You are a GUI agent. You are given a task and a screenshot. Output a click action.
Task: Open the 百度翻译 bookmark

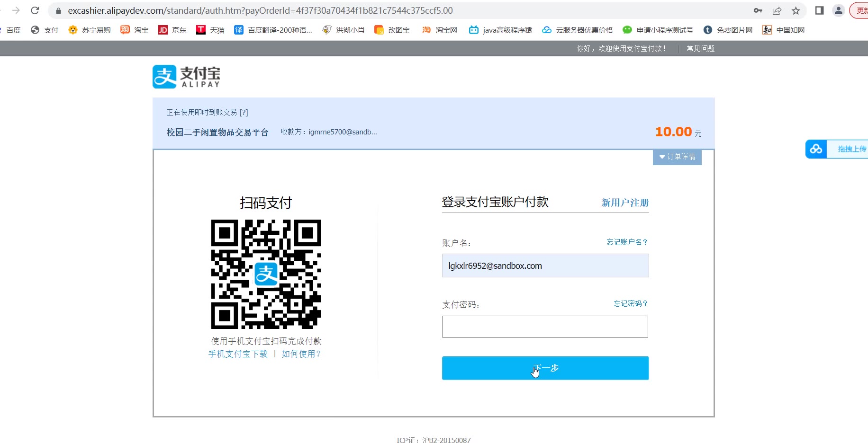click(273, 30)
